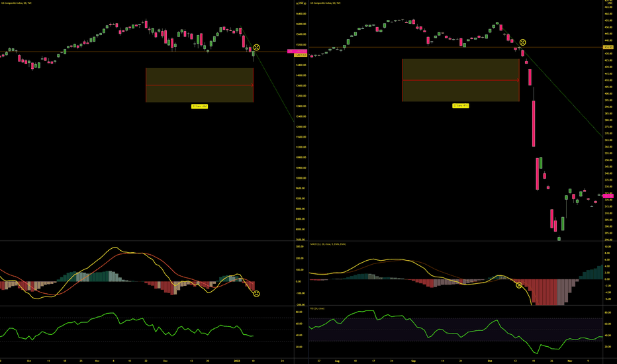The height and width of the screenshot is (364, 617).
Task: Select the sad face emoji on the left MACD pane
Action: tap(256, 294)
